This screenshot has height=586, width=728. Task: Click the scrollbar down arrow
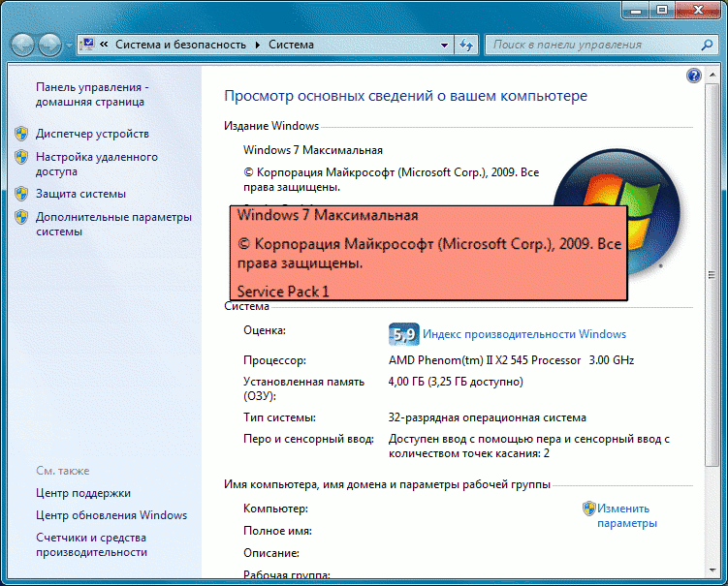(x=712, y=571)
